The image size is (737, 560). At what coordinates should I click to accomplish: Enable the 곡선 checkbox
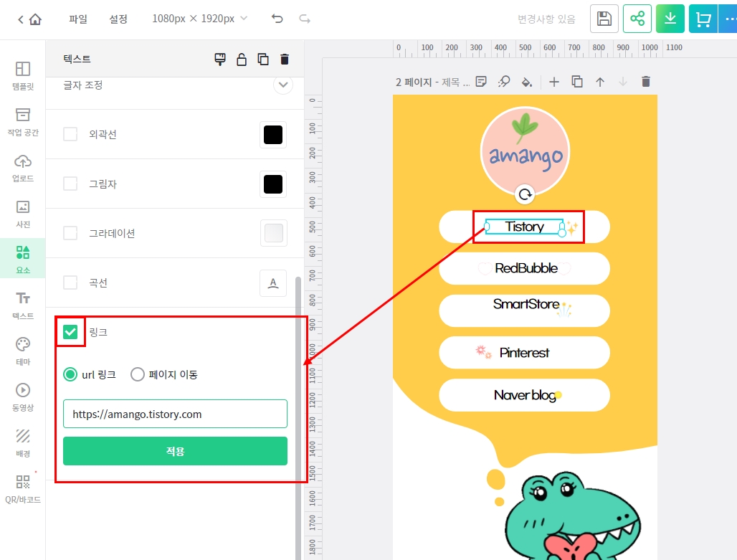(x=70, y=283)
